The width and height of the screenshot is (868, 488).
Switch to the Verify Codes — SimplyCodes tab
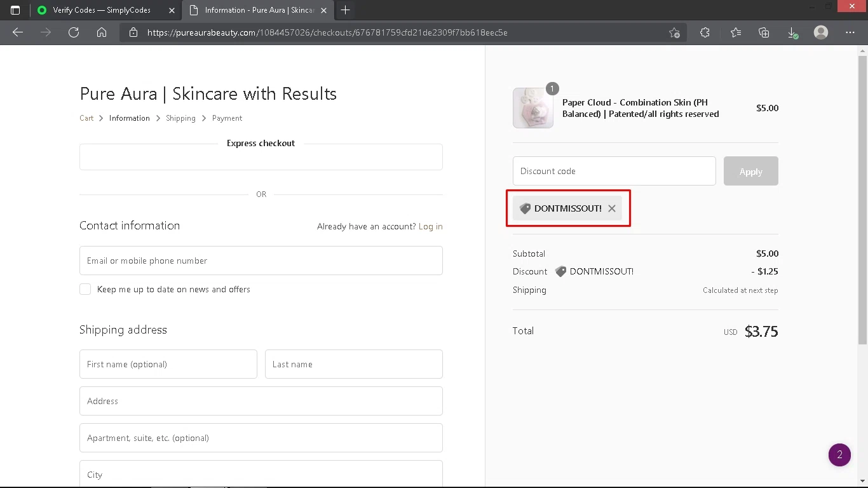point(105,10)
